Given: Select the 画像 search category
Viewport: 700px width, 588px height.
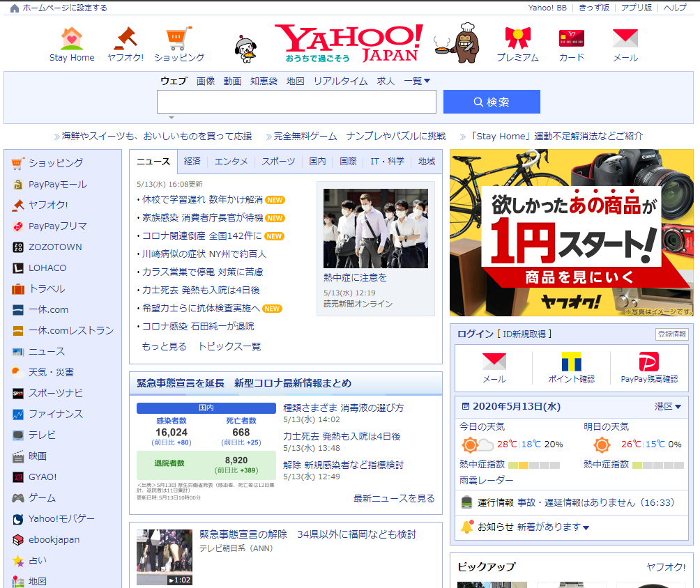Looking at the screenshot, I should (206, 81).
